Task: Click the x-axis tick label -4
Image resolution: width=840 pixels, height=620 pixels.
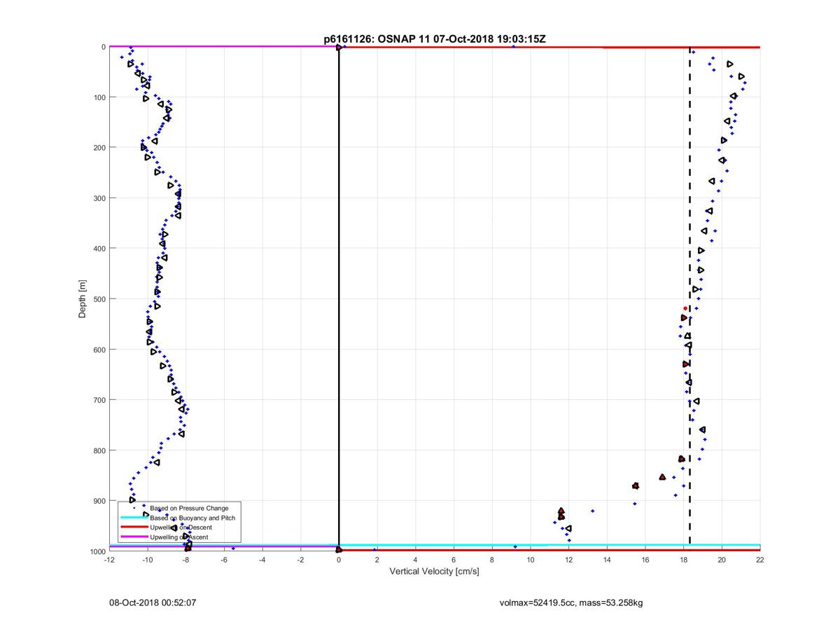Action: (262, 559)
